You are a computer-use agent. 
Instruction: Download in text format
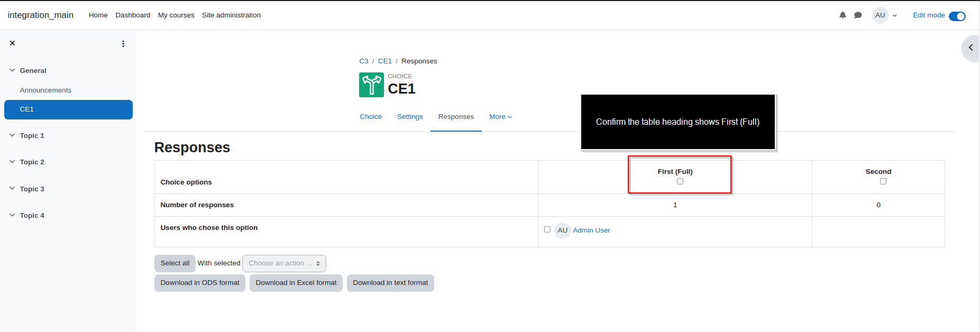[390, 283]
